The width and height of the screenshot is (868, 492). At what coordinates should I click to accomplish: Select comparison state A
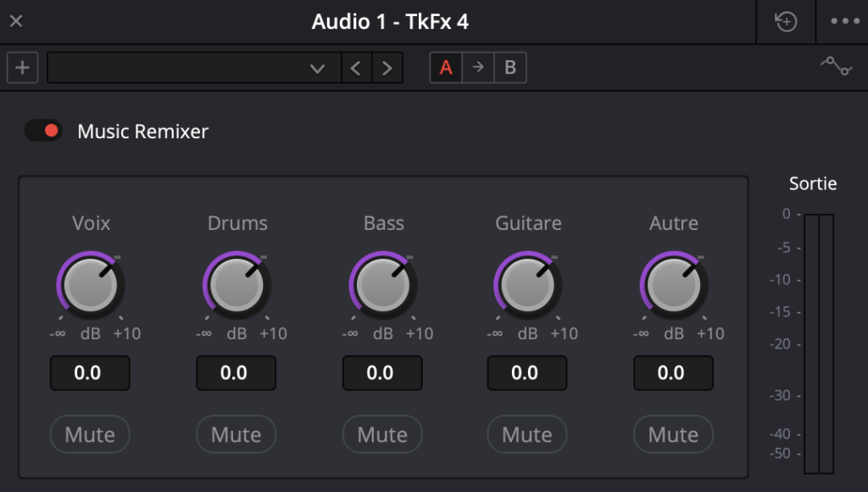coord(446,68)
